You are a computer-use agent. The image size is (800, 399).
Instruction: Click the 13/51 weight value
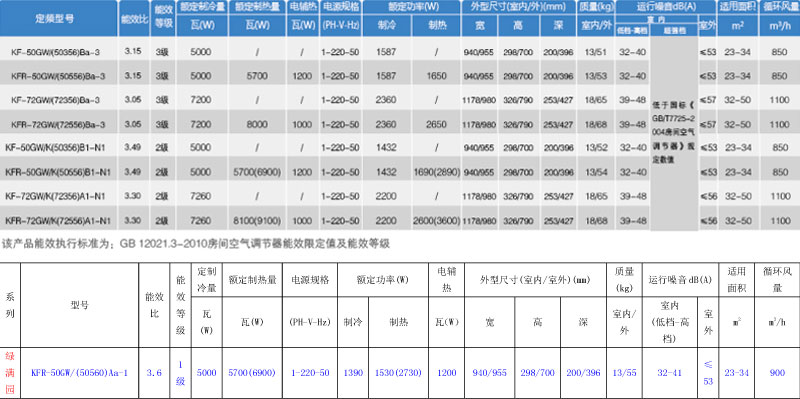(597, 52)
